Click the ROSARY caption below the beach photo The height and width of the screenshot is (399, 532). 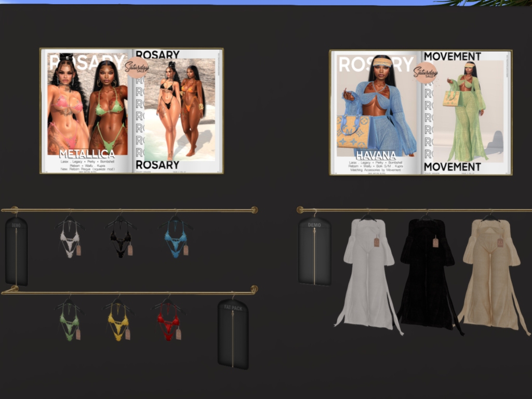[x=157, y=165]
